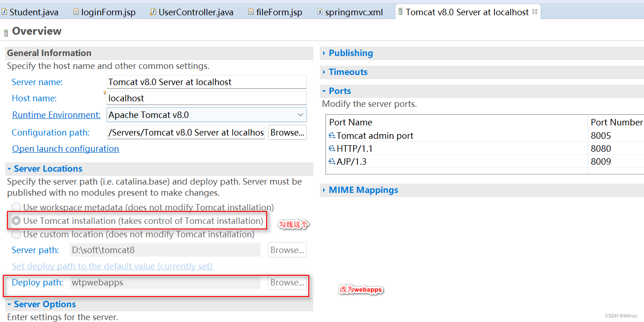The height and width of the screenshot is (322, 644).
Task: Select the AJP/1.3 port row
Action: click(485, 161)
